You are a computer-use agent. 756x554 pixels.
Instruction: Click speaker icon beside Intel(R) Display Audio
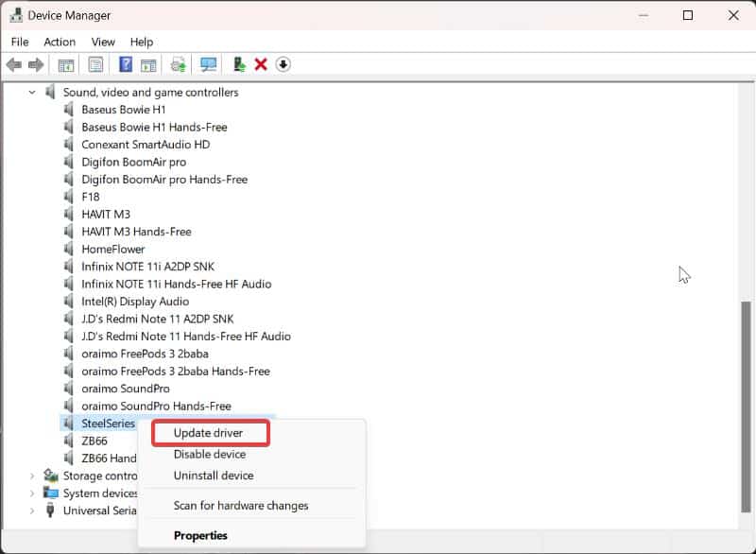68,302
